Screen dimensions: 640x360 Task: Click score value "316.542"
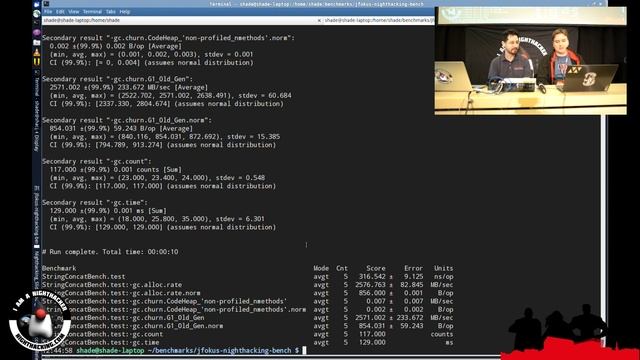pos(372,276)
